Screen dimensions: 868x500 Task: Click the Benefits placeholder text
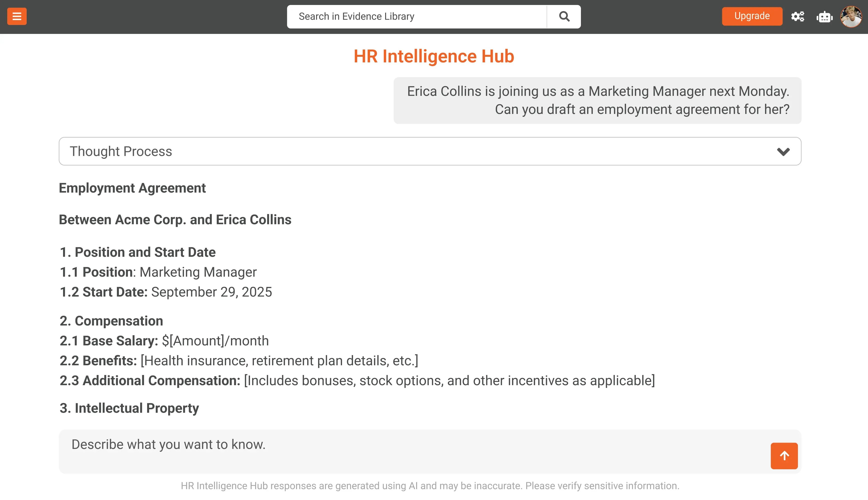coord(279,361)
